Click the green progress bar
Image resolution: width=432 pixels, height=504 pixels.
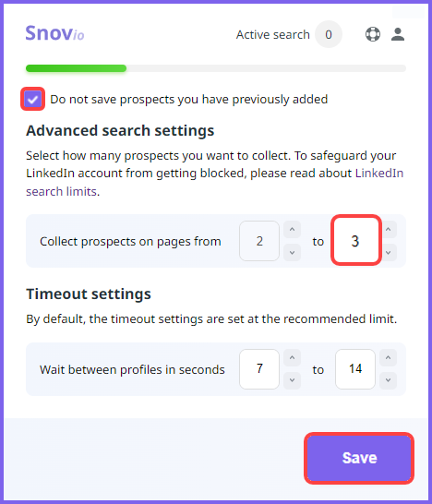(x=77, y=68)
